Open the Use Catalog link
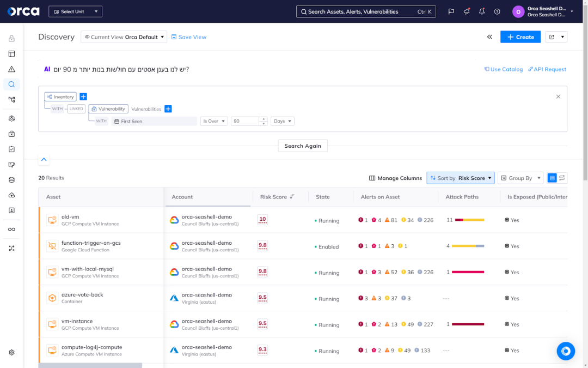Viewport: 588px width, 368px height. tap(503, 69)
